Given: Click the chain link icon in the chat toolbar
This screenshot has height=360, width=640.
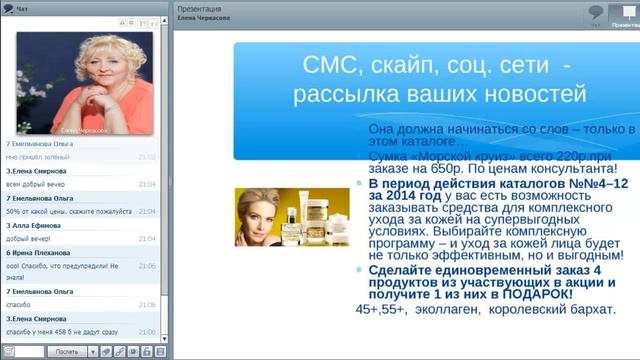Looking at the screenshot, I should pyautogui.click(x=120, y=351).
